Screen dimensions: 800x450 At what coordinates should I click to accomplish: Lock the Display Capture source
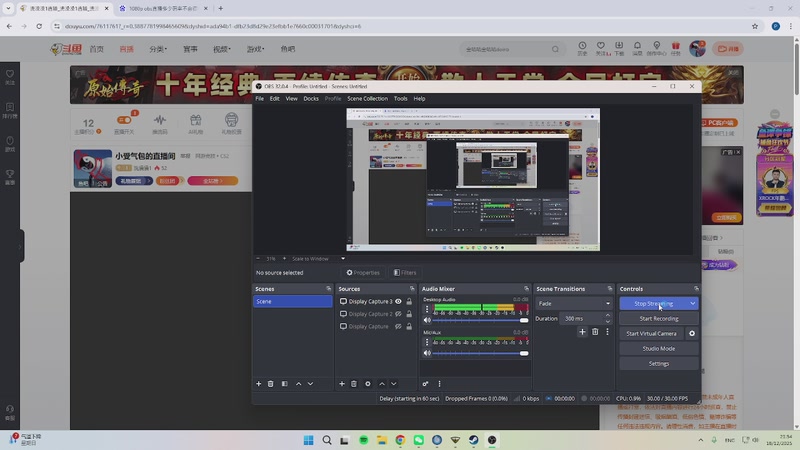click(409, 327)
